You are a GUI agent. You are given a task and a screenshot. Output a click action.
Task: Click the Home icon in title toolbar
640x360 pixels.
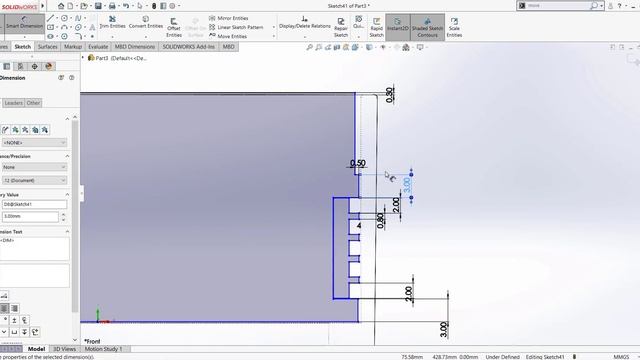point(61,6)
